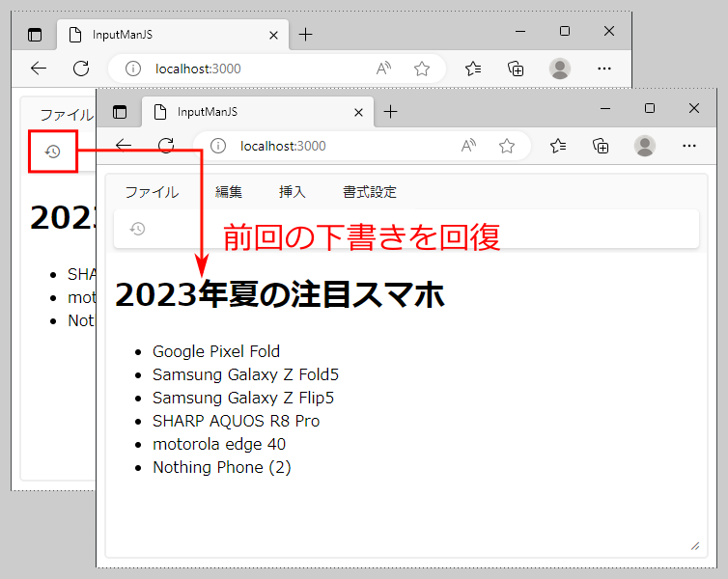Viewport: 728px width, 579px height.
Task: Open Collections in front window
Action: [601, 146]
